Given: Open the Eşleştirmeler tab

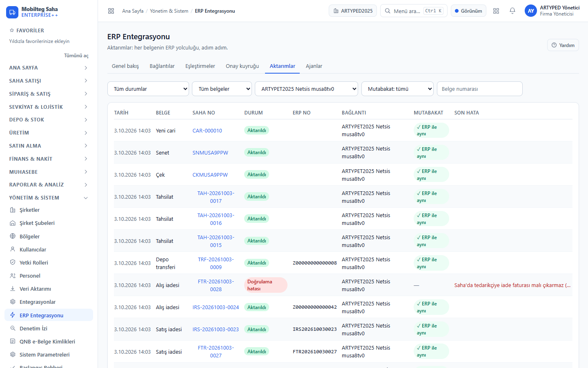Looking at the screenshot, I should (200, 66).
